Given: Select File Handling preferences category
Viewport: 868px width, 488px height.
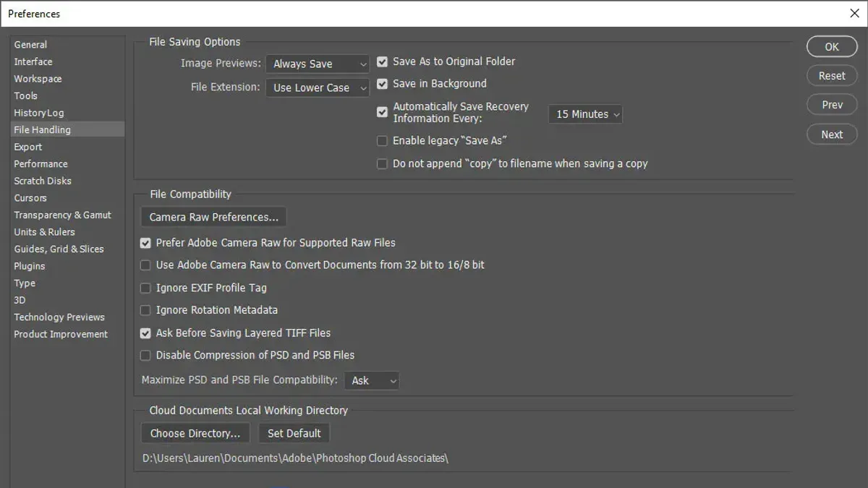Looking at the screenshot, I should 67,130.
